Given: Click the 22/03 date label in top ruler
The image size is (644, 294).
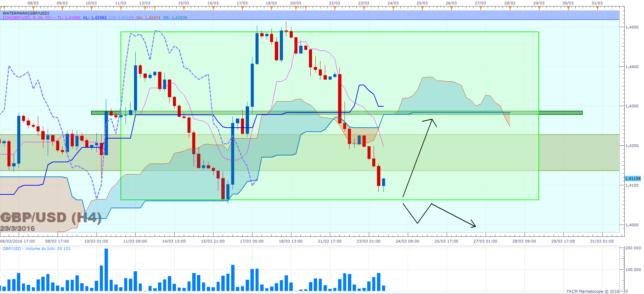Looking at the screenshot, I should point(334,3).
